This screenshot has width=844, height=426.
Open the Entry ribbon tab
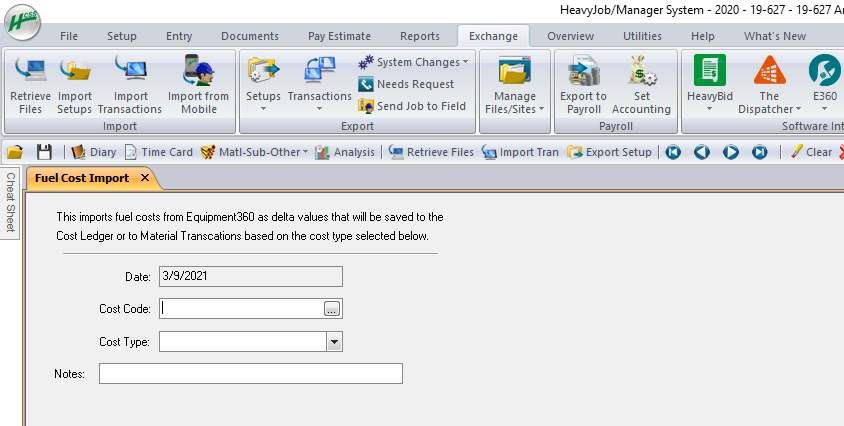pos(179,36)
